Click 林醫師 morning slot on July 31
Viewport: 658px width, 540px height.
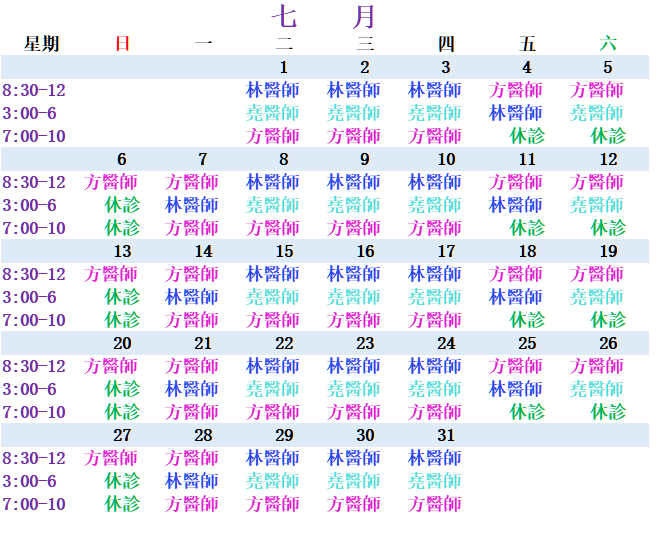[x=434, y=458]
